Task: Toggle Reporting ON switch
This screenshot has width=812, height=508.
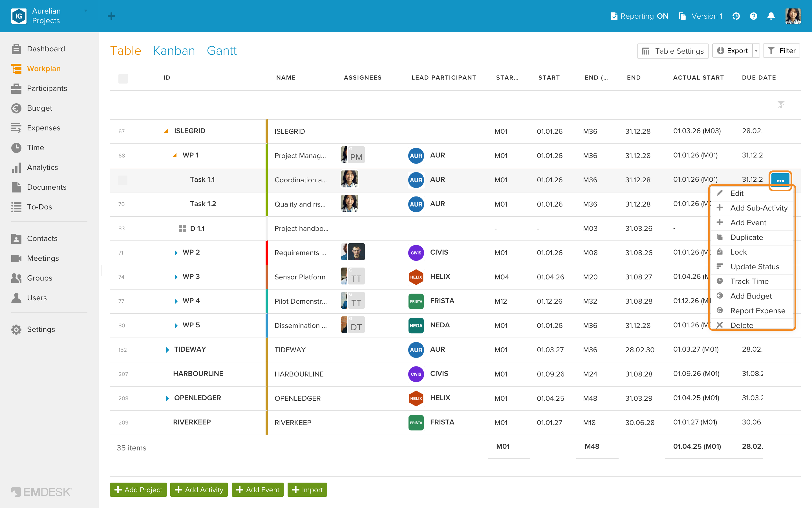Action: [x=639, y=16]
